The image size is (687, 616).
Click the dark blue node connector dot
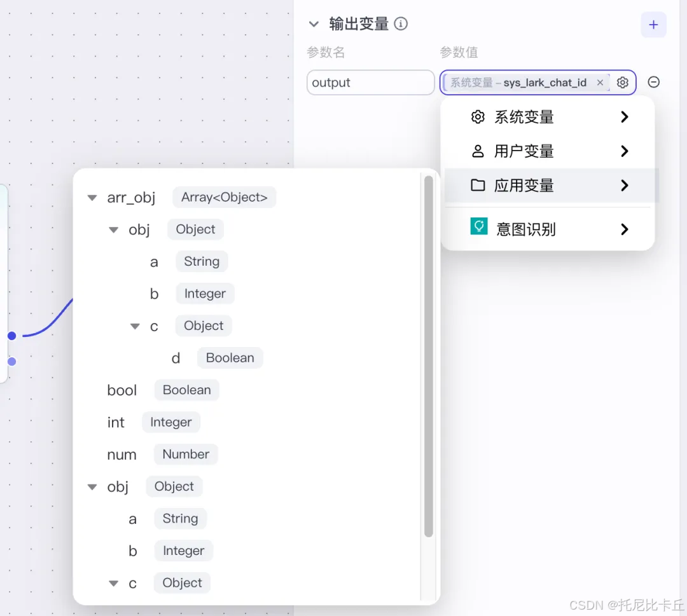pos(12,336)
